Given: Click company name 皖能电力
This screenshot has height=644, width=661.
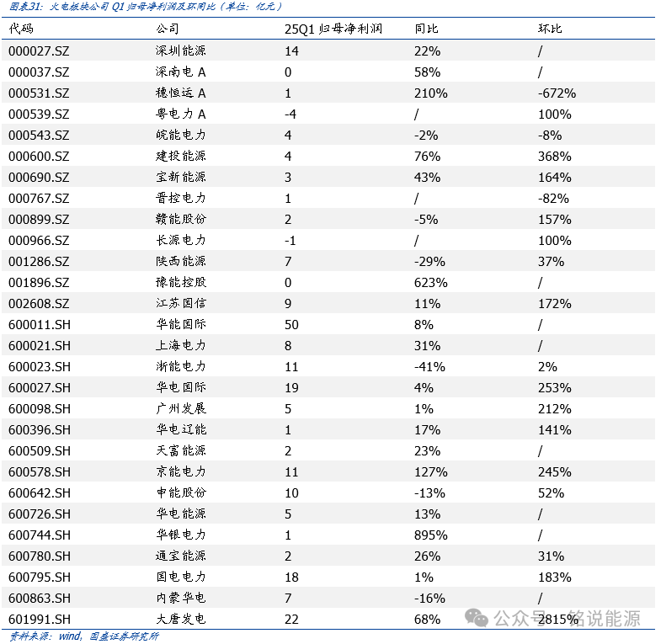Looking at the screenshot, I should pyautogui.click(x=181, y=135).
